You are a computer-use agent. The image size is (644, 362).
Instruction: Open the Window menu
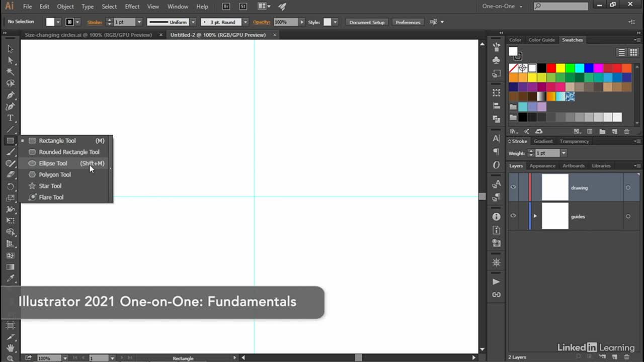(x=178, y=7)
